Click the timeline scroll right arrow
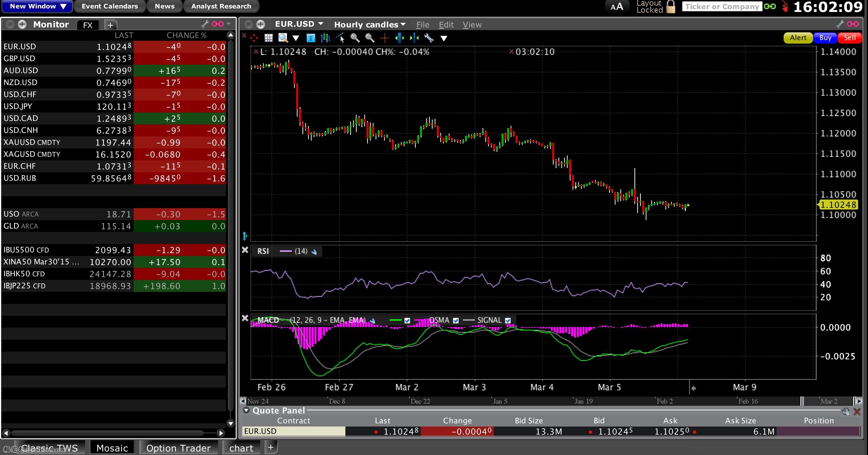Screen dimensions: 868x455 (859, 401)
